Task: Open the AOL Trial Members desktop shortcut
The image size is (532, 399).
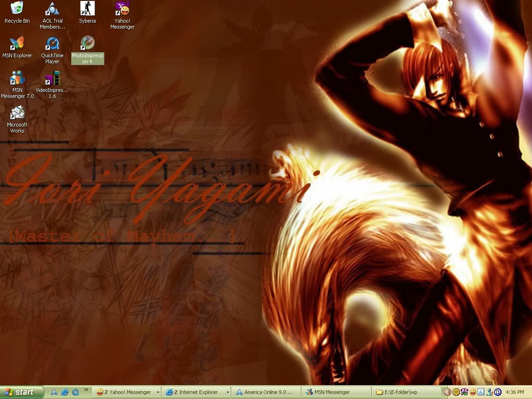Action: coord(52,15)
